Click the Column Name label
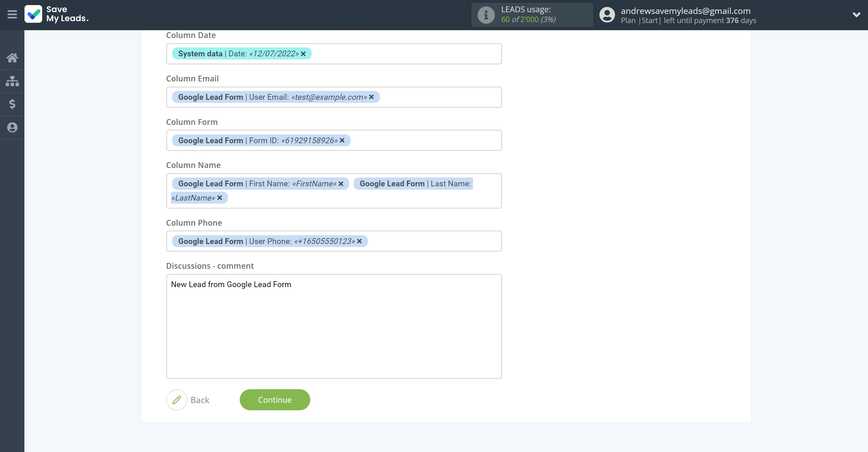Image resolution: width=868 pixels, height=452 pixels. pyautogui.click(x=193, y=165)
